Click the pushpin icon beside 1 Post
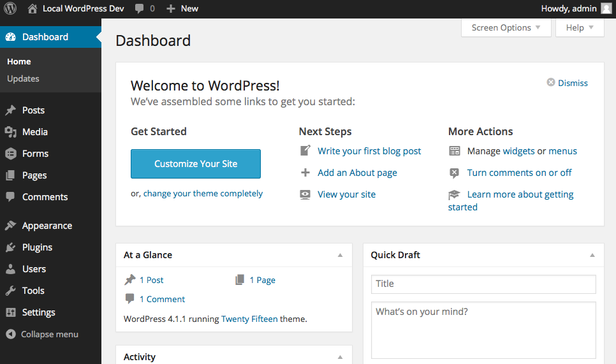This screenshot has height=364, width=616. coord(130,280)
